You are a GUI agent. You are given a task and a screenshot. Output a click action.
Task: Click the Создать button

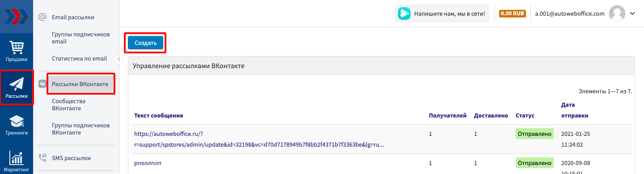pyautogui.click(x=145, y=43)
